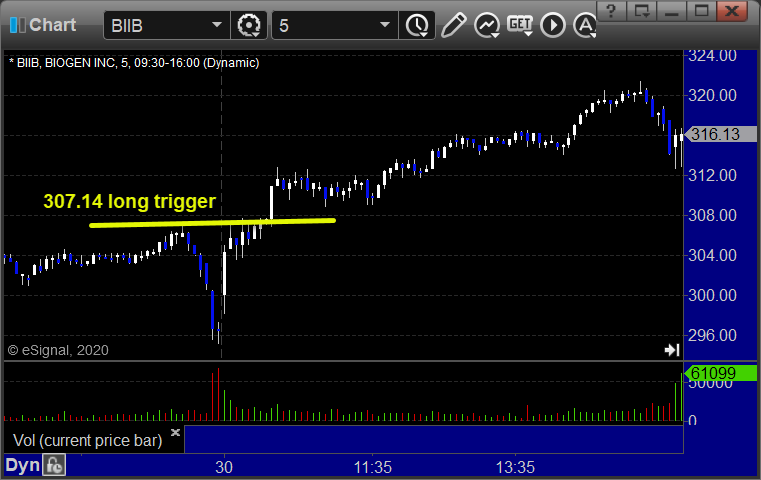Image resolution: width=761 pixels, height=480 pixels.
Task: Click the 11:35 time axis label
Action: (373, 467)
